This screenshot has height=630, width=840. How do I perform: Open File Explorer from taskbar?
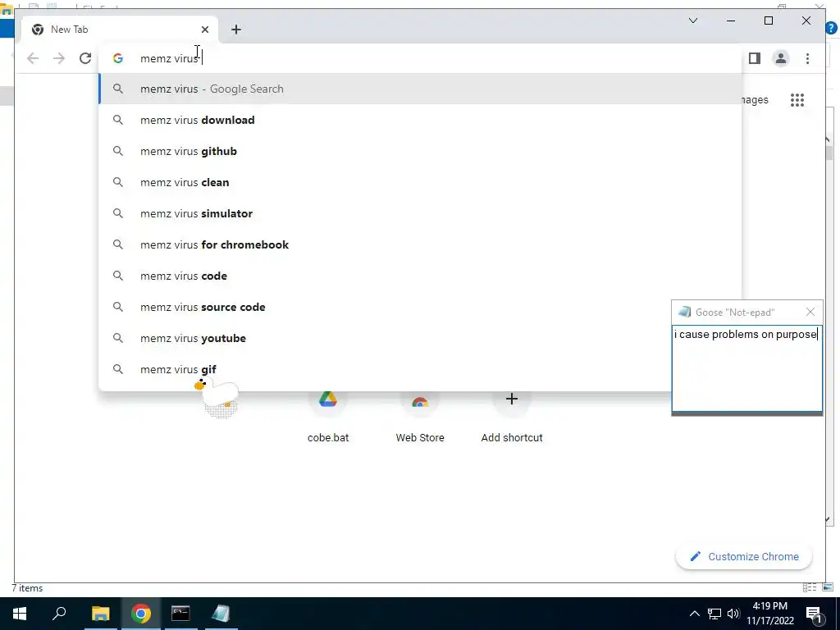[100, 614]
